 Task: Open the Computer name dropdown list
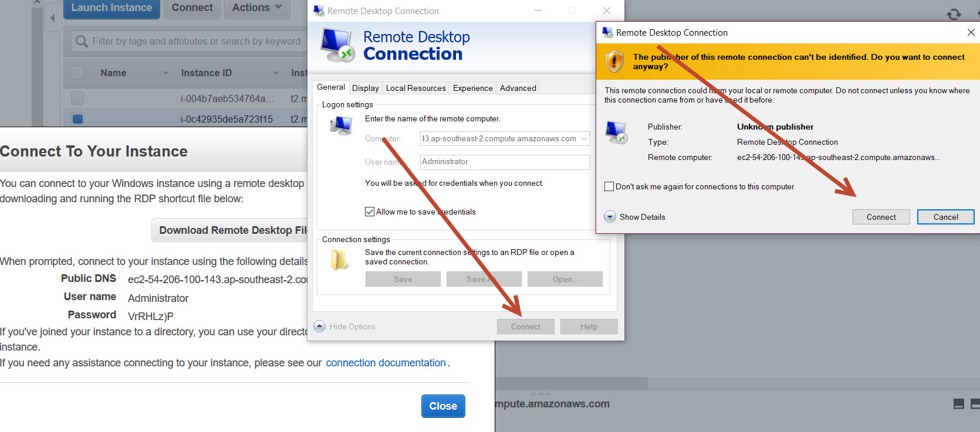click(584, 139)
